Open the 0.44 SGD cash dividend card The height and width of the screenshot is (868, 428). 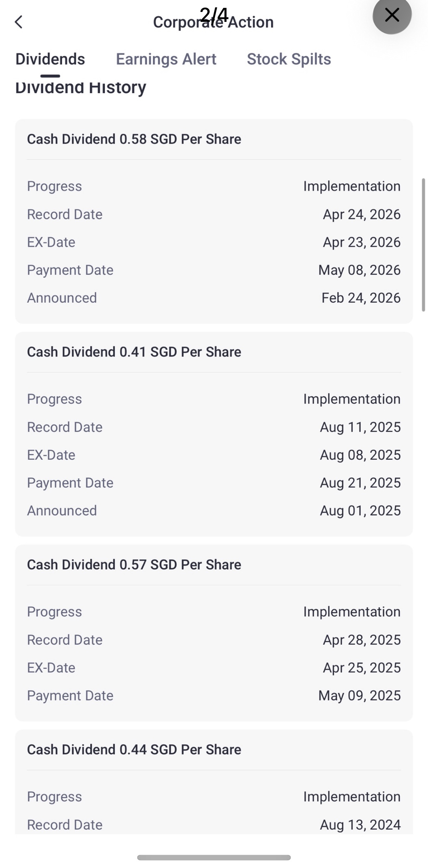point(214,782)
